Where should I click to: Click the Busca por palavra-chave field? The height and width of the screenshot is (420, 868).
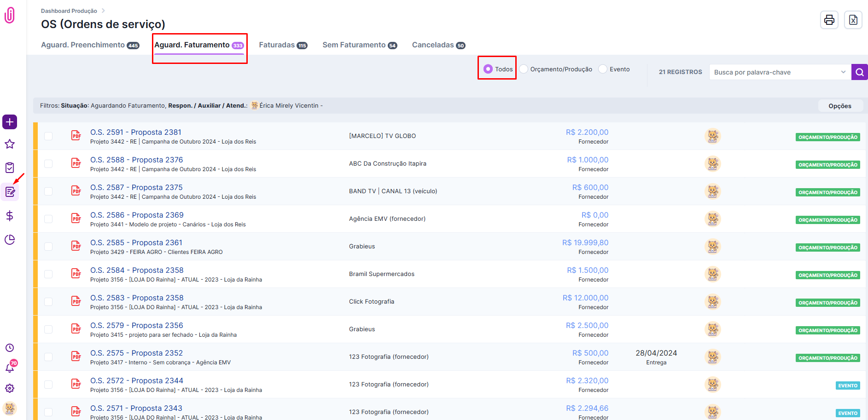coord(774,72)
